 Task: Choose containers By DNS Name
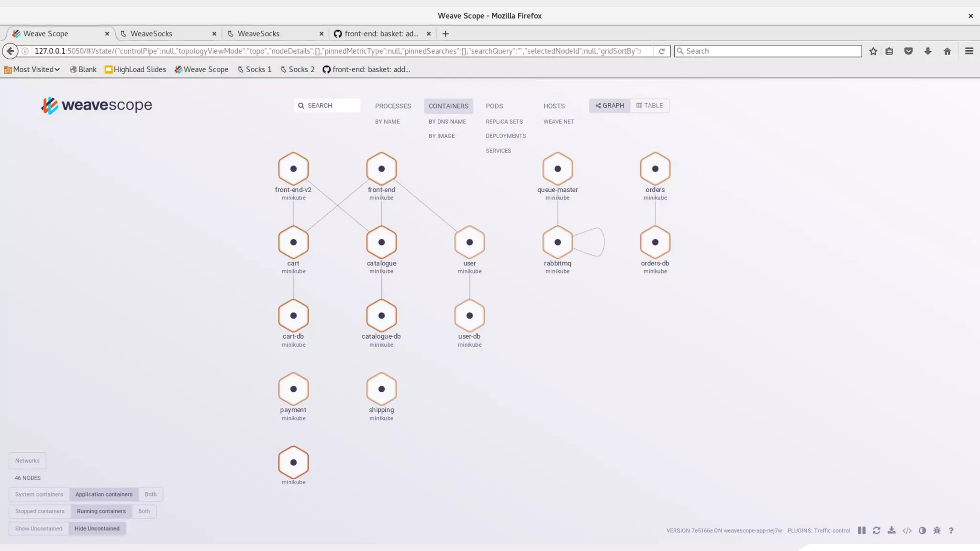coord(447,122)
